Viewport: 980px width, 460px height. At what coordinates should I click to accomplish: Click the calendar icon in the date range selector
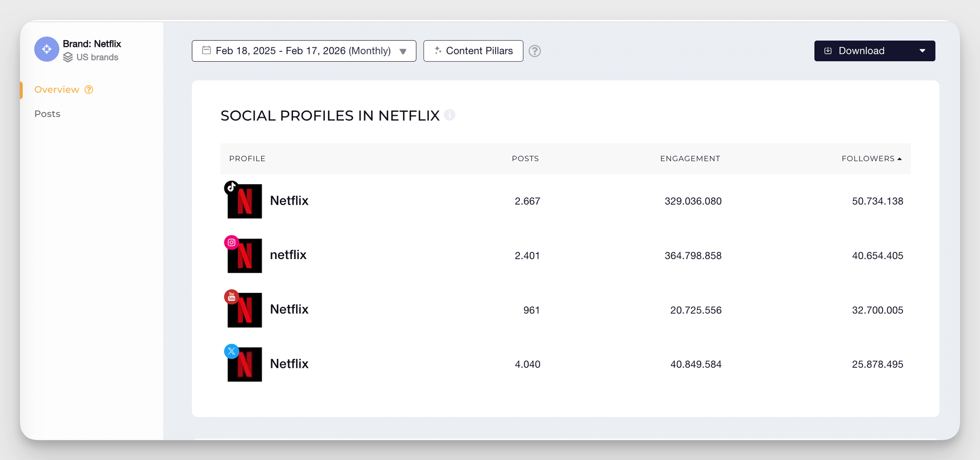pos(205,50)
